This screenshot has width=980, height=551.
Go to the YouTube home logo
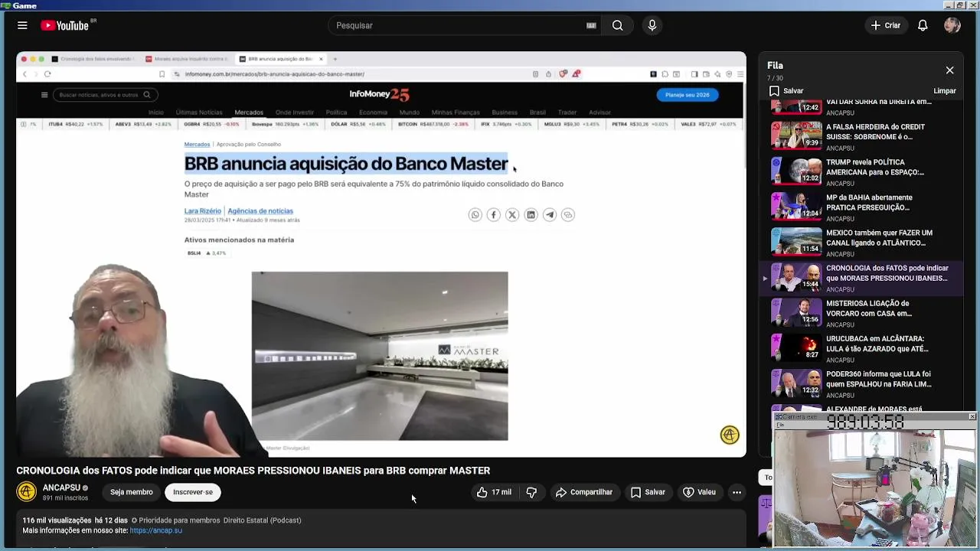click(x=65, y=25)
